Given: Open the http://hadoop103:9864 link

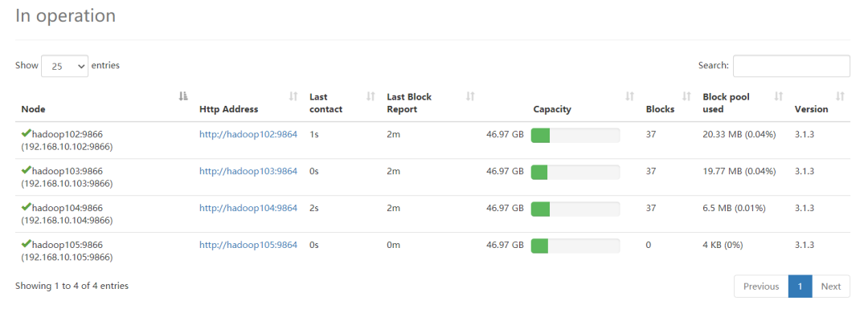Looking at the screenshot, I should point(248,171).
